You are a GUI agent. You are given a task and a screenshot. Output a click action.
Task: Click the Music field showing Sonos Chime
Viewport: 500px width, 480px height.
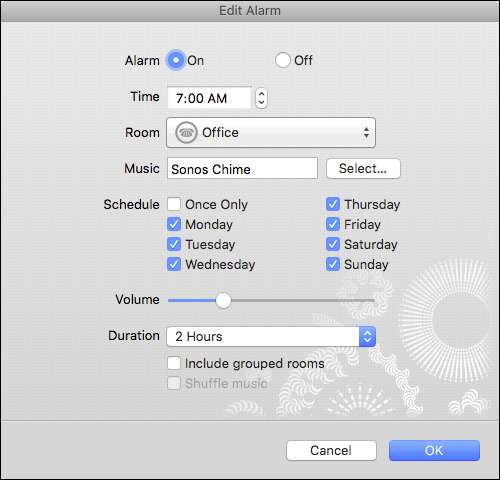coord(242,169)
